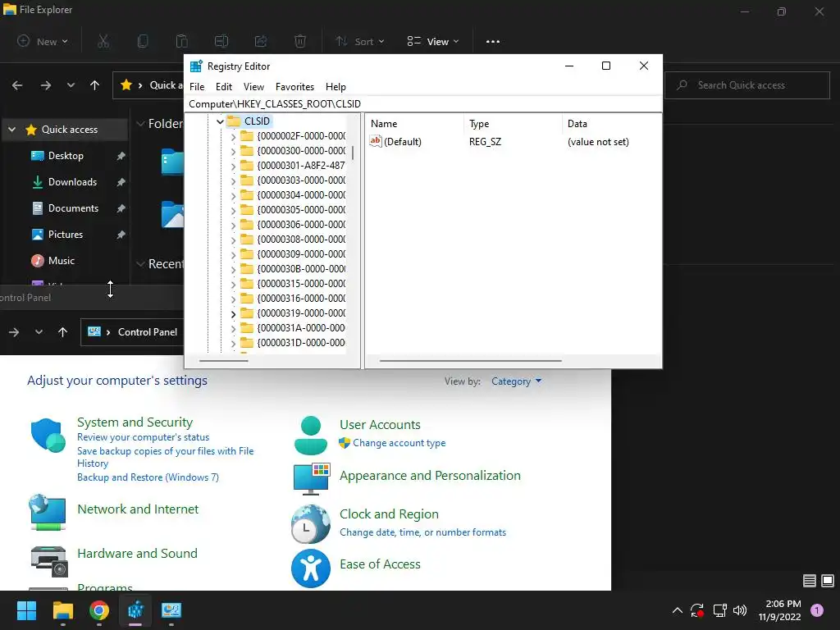Collapse the CLSID registry key
Image resolution: width=840 pixels, height=630 pixels.
coord(220,121)
